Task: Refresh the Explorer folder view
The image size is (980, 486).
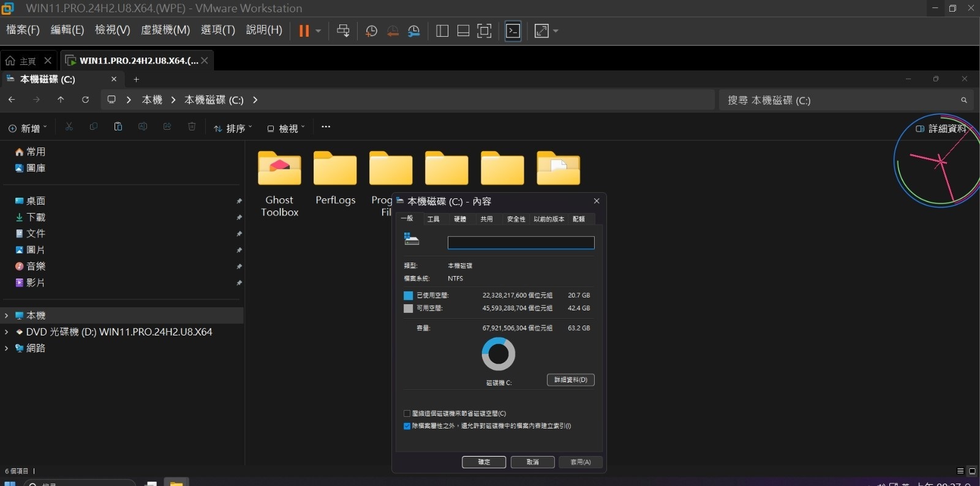Action: [85, 99]
